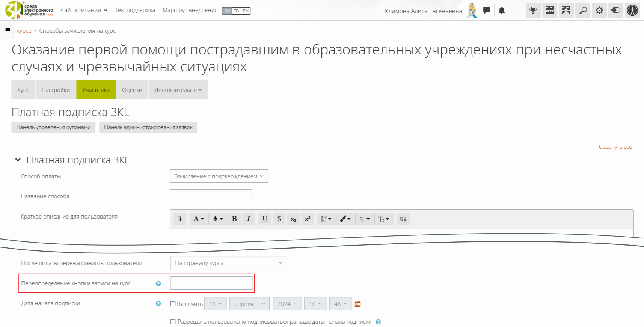This screenshot has width=644, height=327.
Task: Open the messages chat bubble icon
Action: click(x=487, y=11)
